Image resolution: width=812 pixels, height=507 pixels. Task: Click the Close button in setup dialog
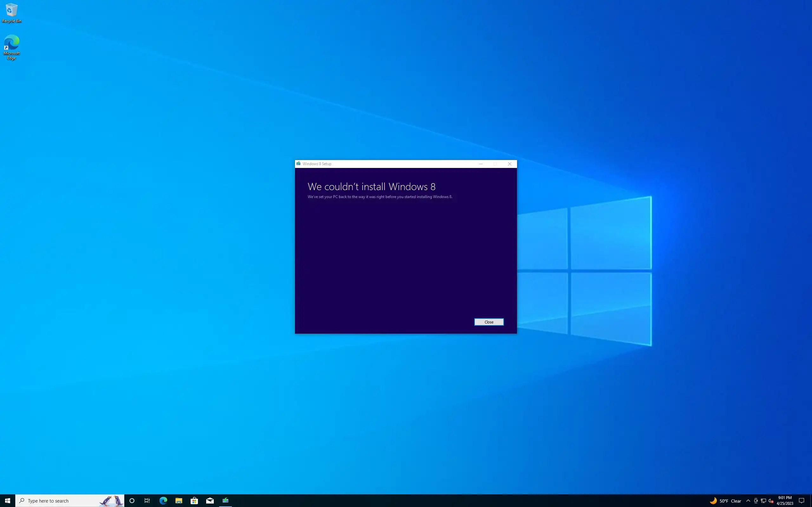tap(488, 322)
